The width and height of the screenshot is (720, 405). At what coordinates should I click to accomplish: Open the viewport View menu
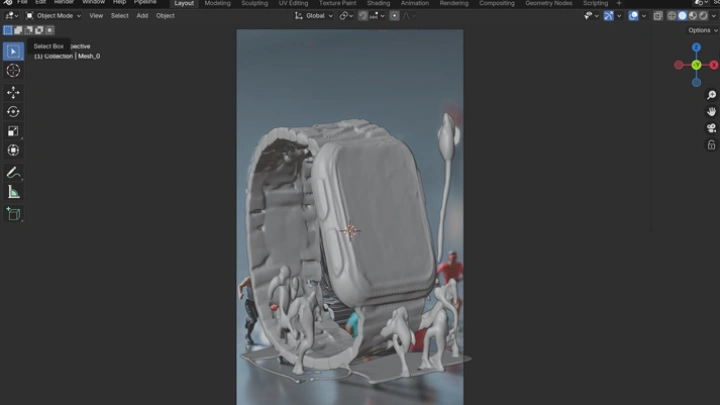pyautogui.click(x=96, y=16)
